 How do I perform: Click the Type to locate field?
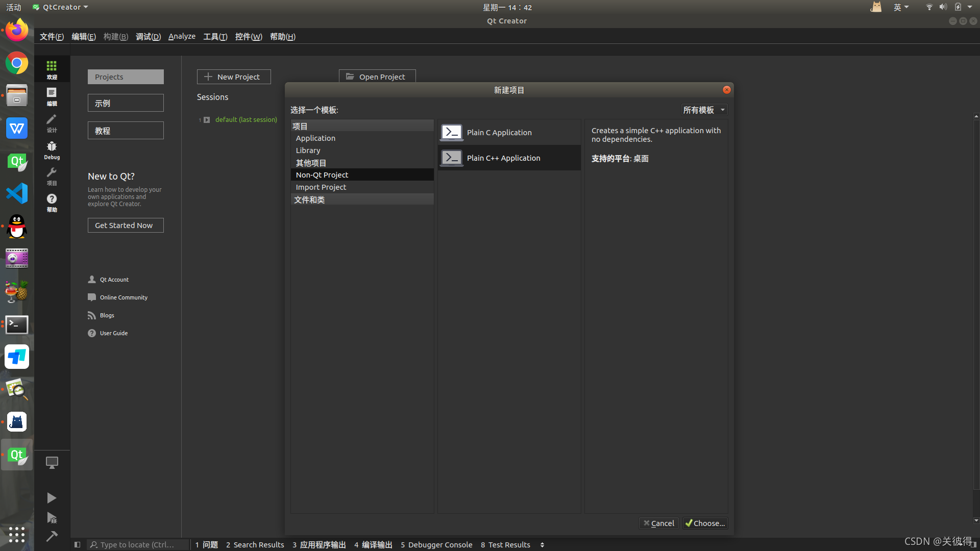[137, 545]
